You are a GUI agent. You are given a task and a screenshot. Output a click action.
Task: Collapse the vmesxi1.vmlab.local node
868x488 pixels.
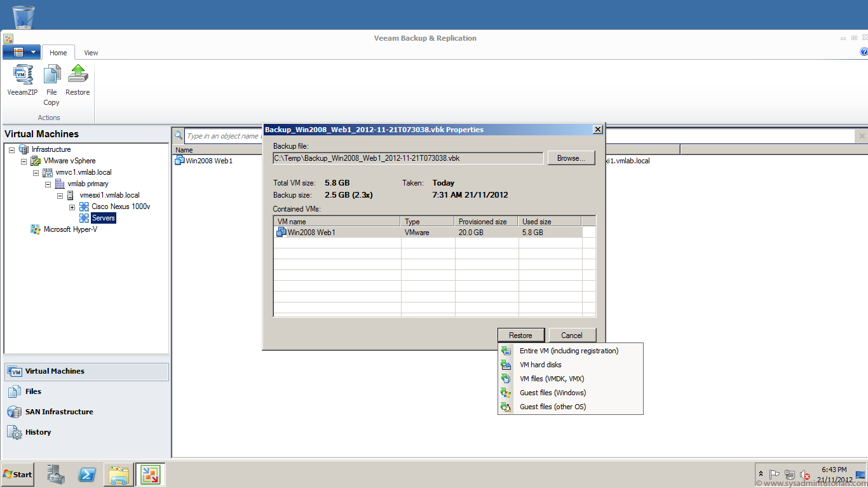[x=60, y=195]
